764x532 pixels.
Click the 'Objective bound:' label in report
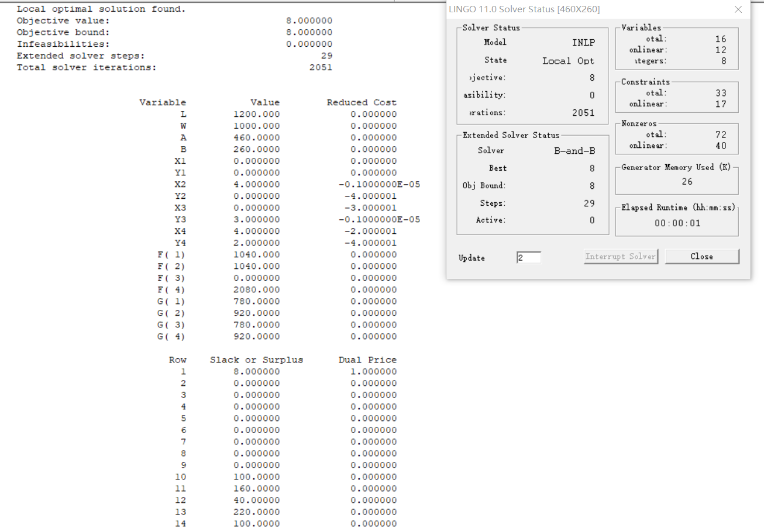coord(63,33)
